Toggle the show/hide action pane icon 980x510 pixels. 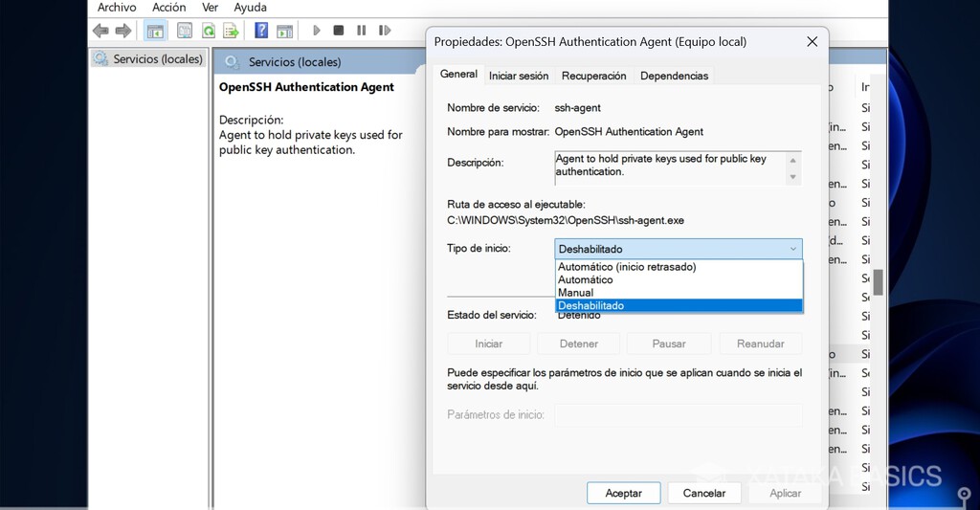pos(284,31)
